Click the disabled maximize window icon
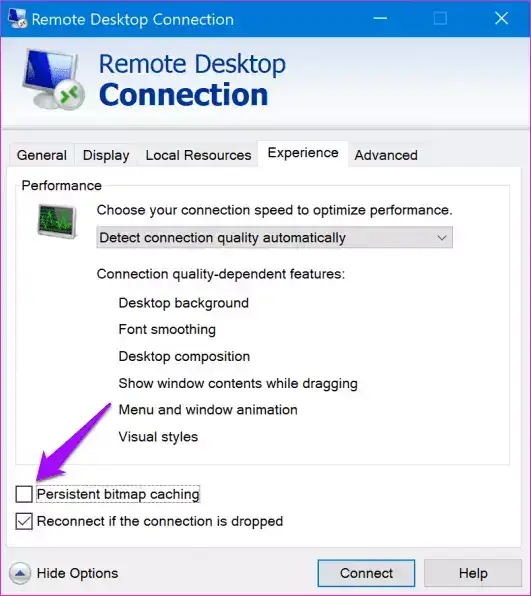The height and width of the screenshot is (596, 531). tap(440, 18)
